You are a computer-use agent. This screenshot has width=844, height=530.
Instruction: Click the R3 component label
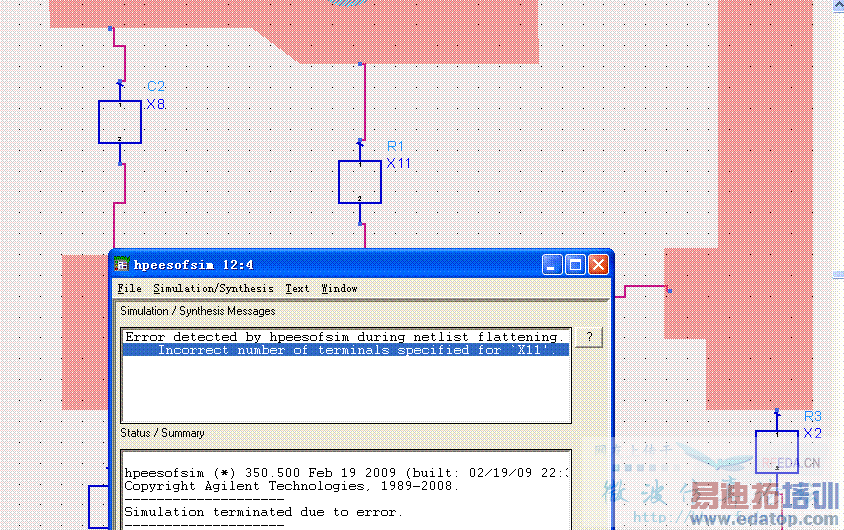coord(813,416)
